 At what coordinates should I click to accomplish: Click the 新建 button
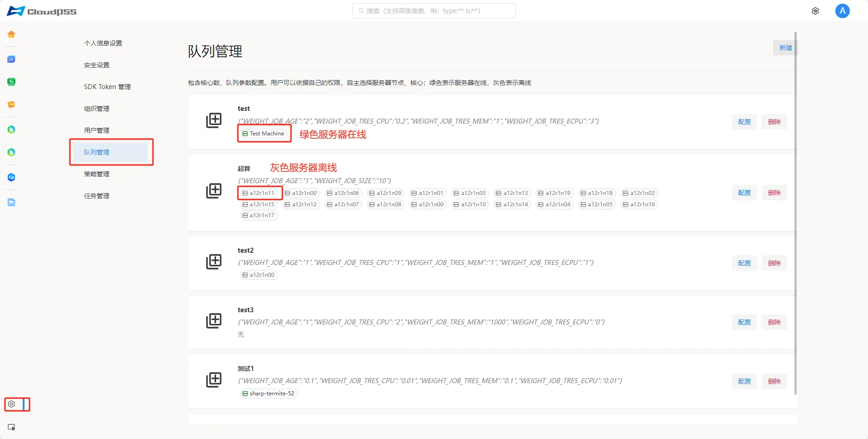785,48
